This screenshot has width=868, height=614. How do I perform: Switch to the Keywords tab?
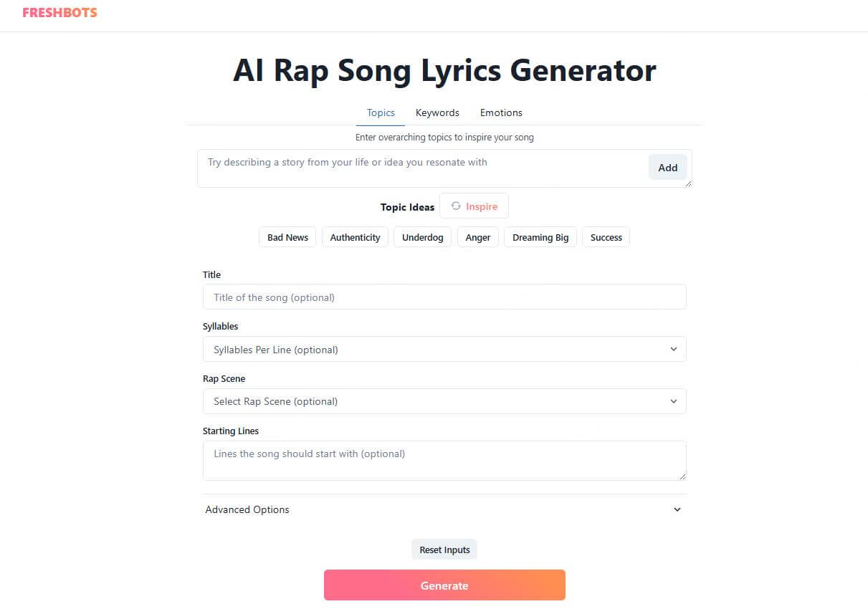click(437, 112)
